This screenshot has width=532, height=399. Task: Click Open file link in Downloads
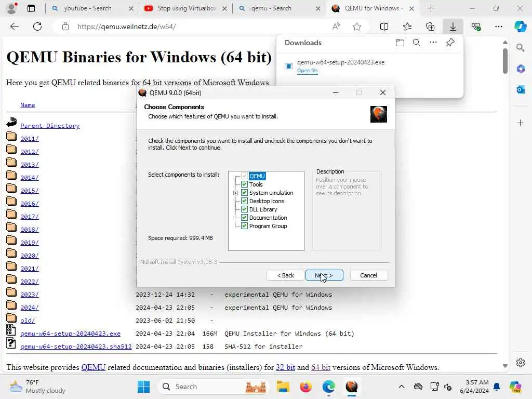tap(308, 71)
